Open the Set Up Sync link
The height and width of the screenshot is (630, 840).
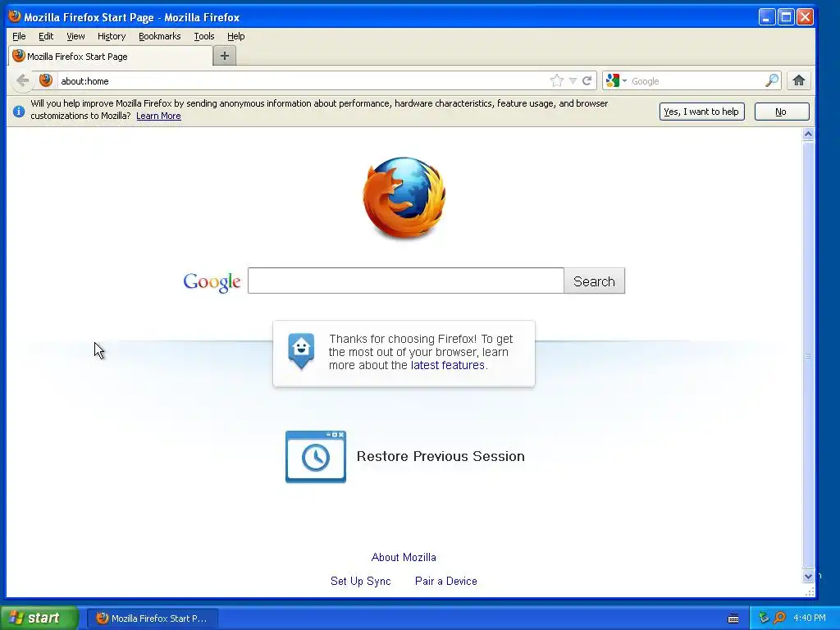click(x=361, y=581)
